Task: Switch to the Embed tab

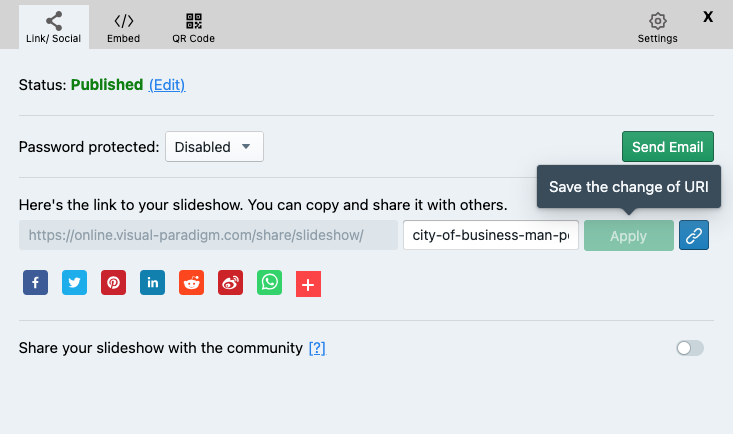Action: 123,28
